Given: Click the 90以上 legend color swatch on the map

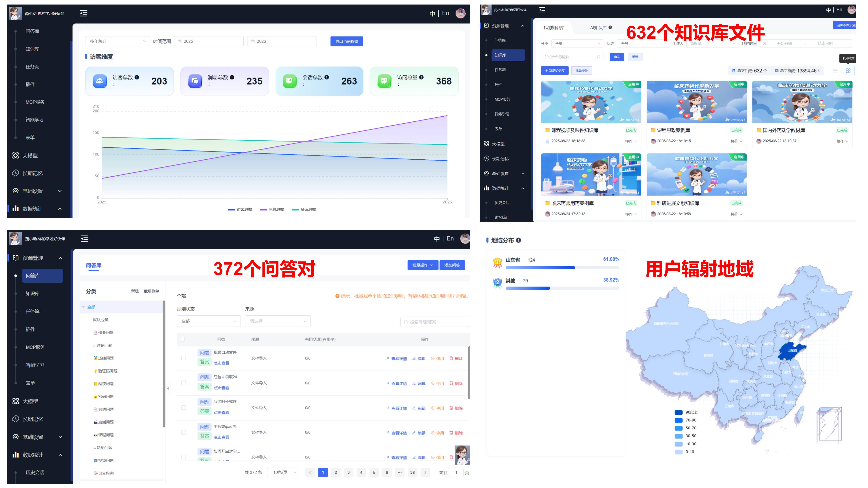Looking at the screenshot, I should pos(678,412).
